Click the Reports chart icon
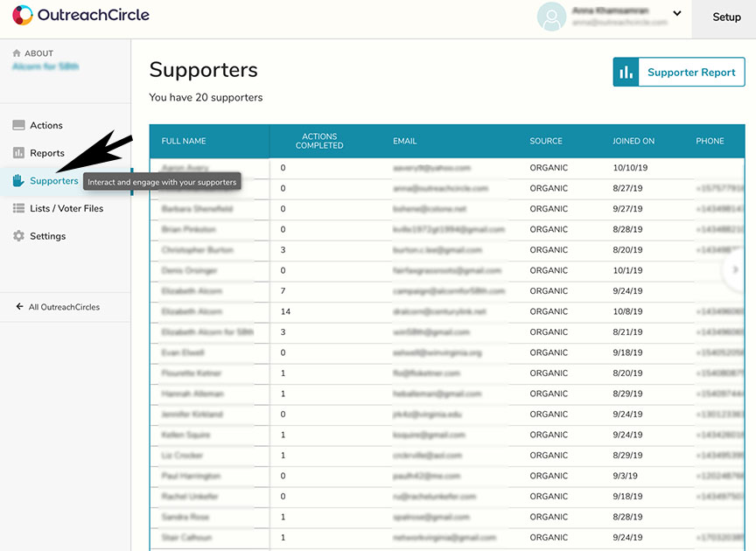Viewport: 756px width, 551px height. (x=18, y=153)
